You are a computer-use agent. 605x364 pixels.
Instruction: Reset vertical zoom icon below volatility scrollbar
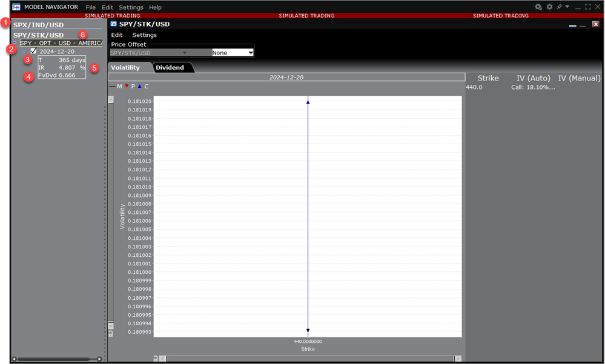click(111, 334)
